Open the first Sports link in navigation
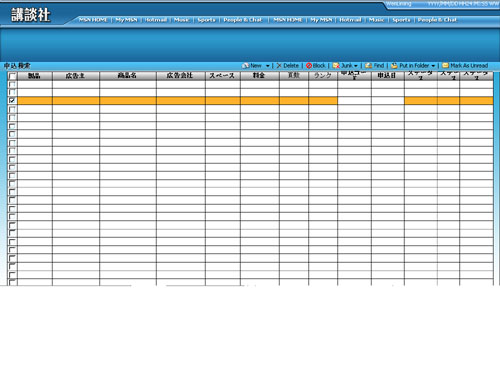Viewport: 500px width, 375px height. 206,20
